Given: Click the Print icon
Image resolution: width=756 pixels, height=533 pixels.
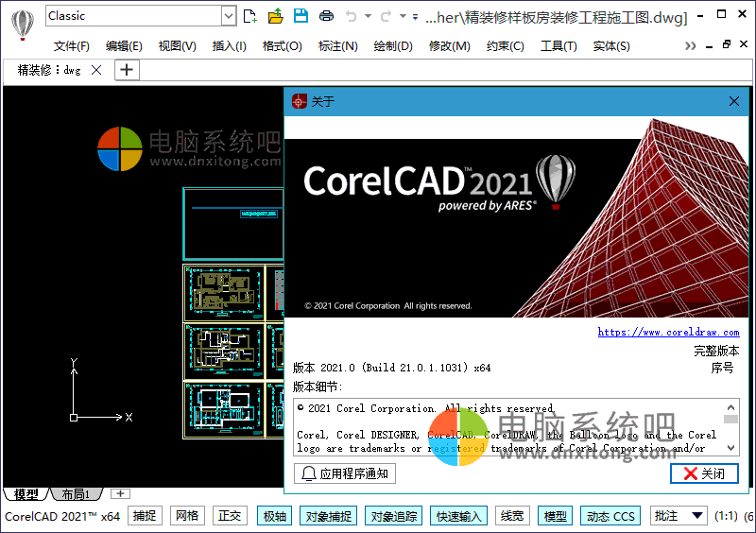Looking at the screenshot, I should [x=326, y=16].
